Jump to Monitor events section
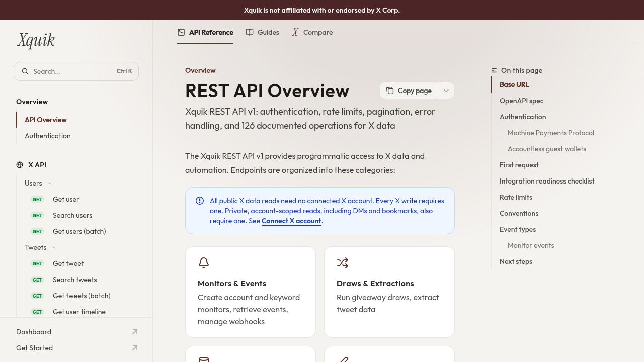This screenshot has height=362, width=644. coord(531,245)
